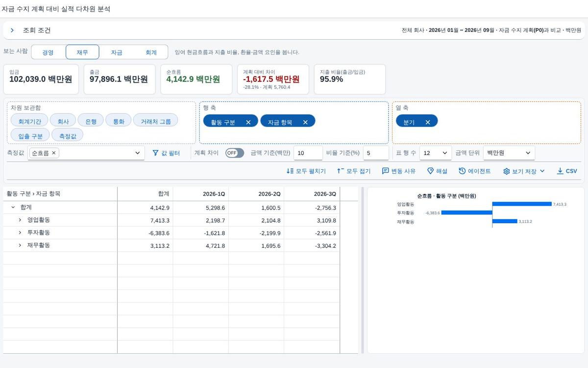
Task: Remove 활동 구분 from the row axis
Action: coord(248,122)
